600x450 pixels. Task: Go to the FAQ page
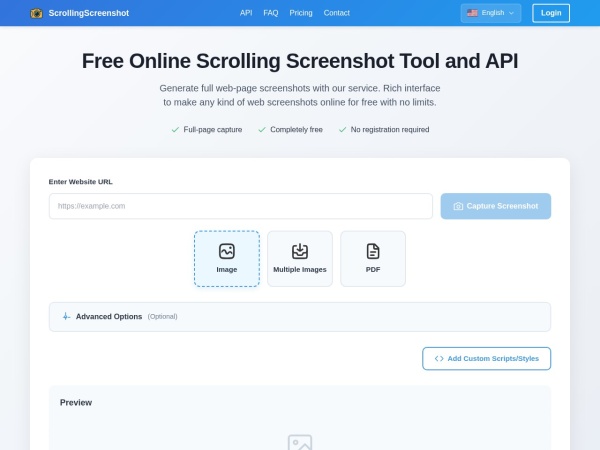(x=271, y=13)
